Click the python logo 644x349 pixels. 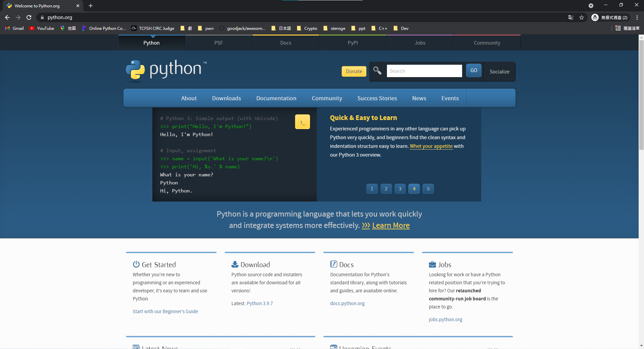click(x=166, y=70)
